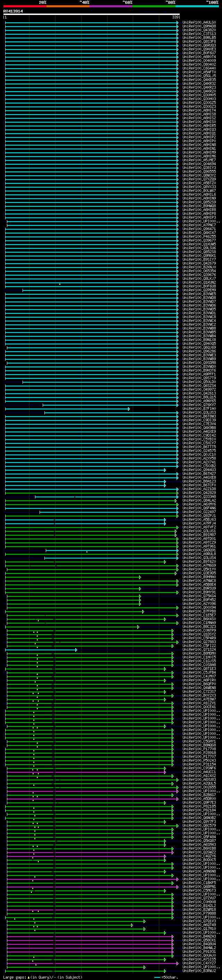
Task: Select label UniRef100_C7E3V4
Action: tap(199, 424)
